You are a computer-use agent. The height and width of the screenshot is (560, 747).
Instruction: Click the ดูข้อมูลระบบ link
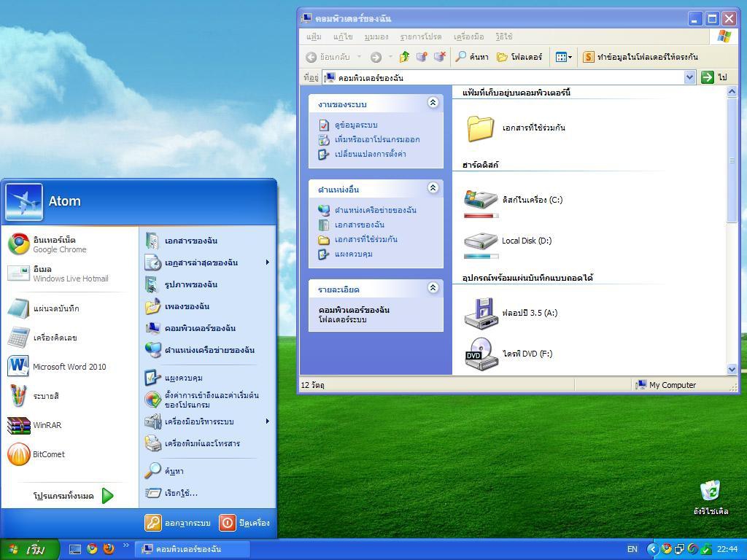coord(355,125)
